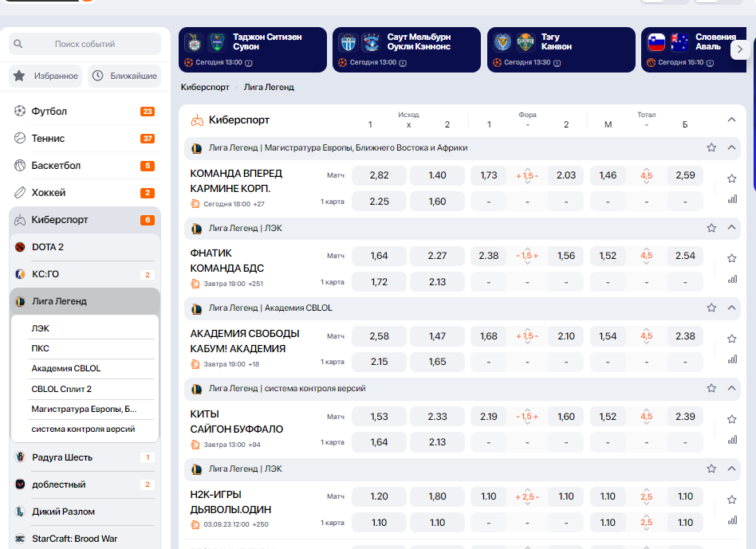Click the Ближайшие upcoming button

tap(124, 76)
